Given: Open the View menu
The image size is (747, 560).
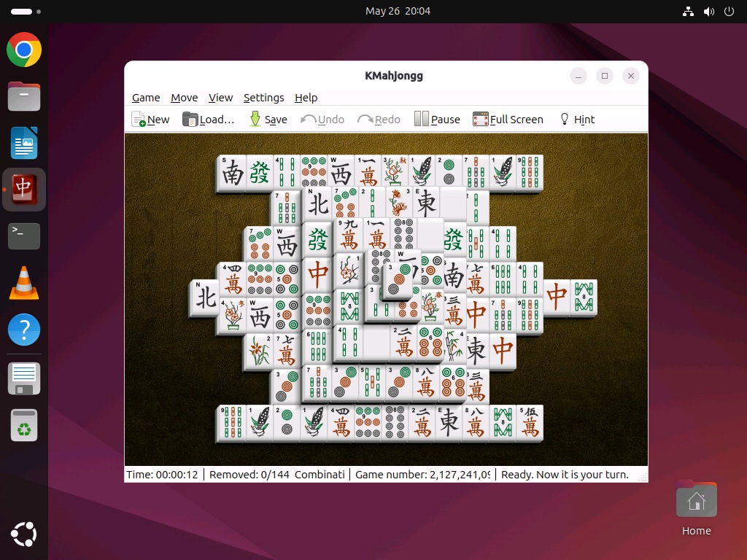Looking at the screenshot, I should [x=220, y=98].
